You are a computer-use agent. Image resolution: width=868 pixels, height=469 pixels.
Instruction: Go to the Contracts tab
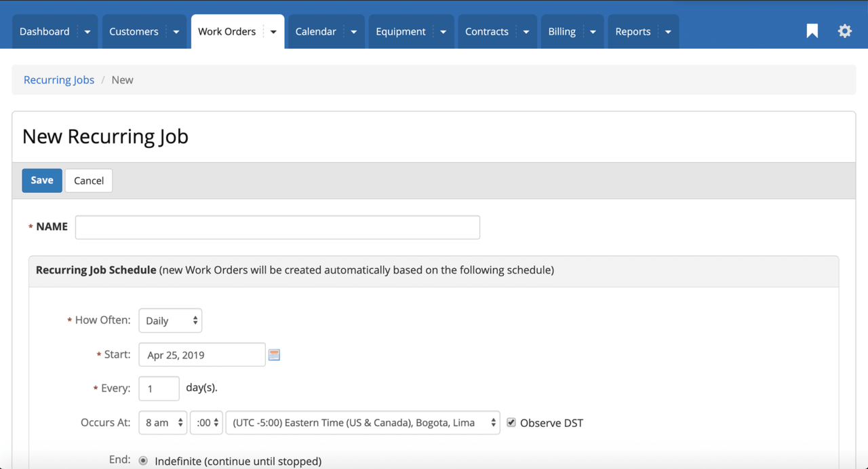487,31
